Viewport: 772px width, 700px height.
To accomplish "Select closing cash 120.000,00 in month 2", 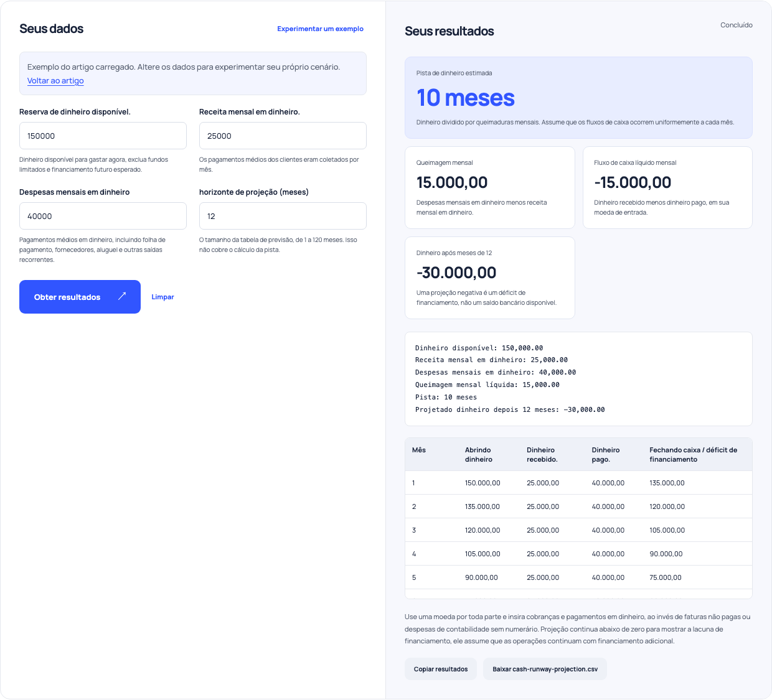I will (667, 506).
